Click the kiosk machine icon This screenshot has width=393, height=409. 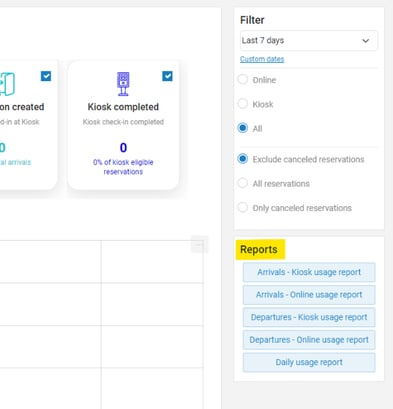pyautogui.click(x=123, y=84)
